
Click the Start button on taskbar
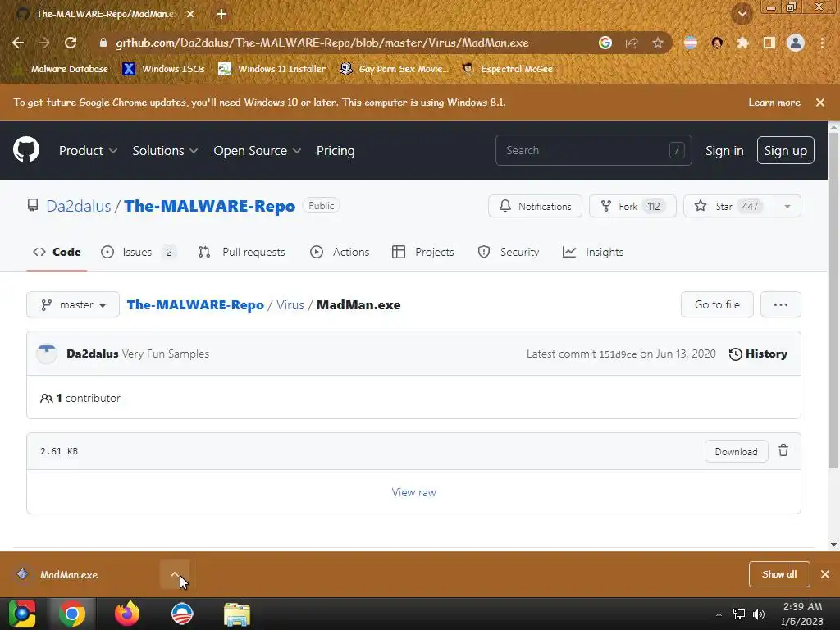pos(22,614)
